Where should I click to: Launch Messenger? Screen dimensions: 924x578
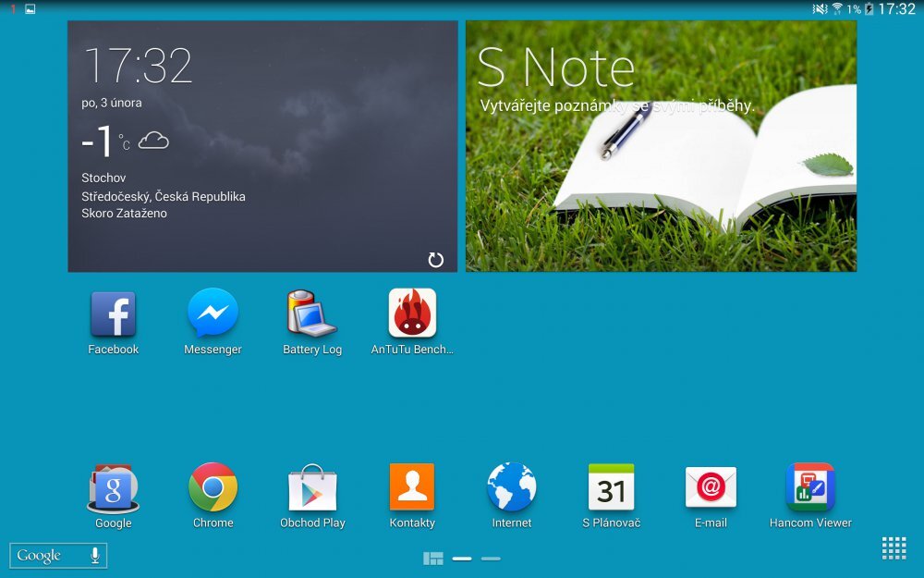pos(213,314)
